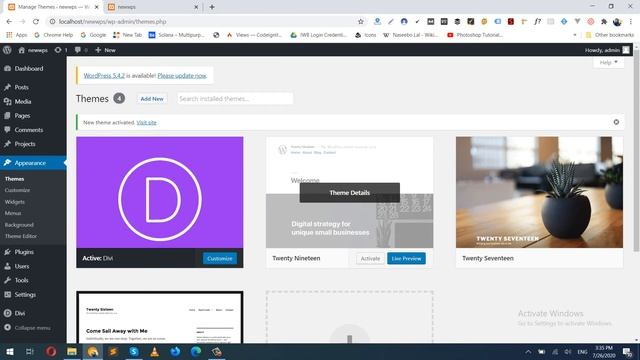Open VLC media player from taskbar

(155, 351)
